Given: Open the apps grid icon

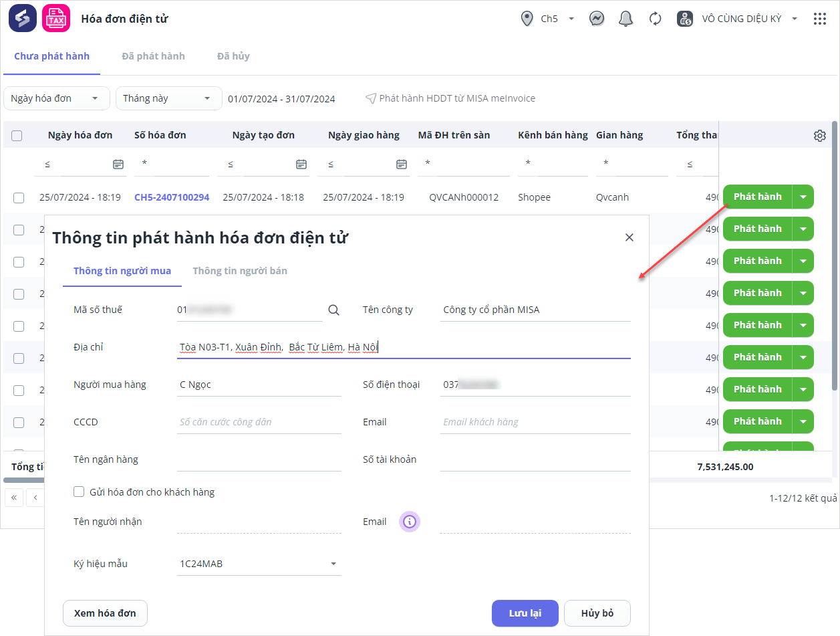Looking at the screenshot, I should [x=820, y=19].
